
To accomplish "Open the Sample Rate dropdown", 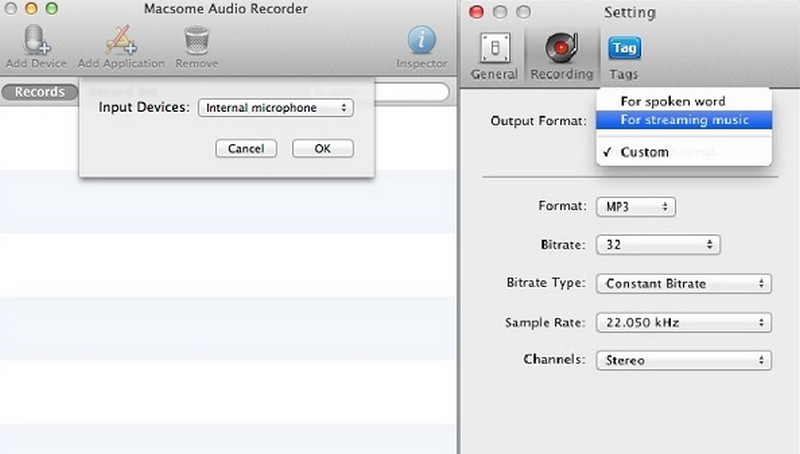I will tap(684, 323).
